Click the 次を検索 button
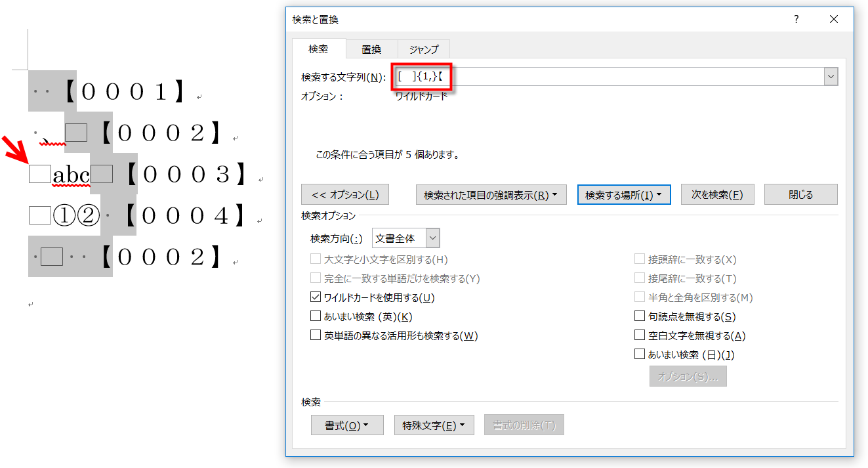This screenshot has height=468, width=868. (x=717, y=195)
